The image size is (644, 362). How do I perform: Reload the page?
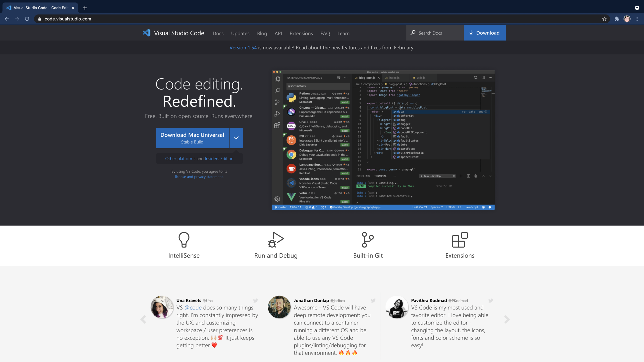tap(27, 19)
